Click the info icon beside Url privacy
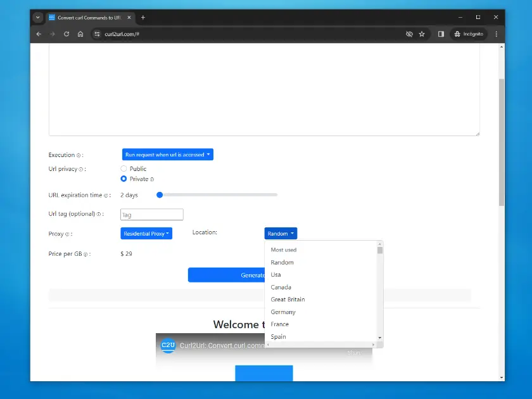This screenshot has width=532, height=399. coord(80,169)
